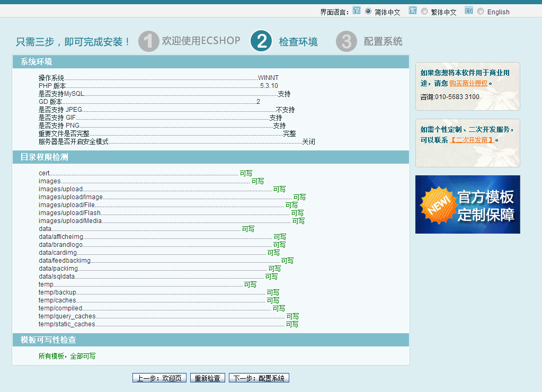Viewport: 542px width, 392px height.
Task: Click the 只需三步,即可完成安装 heading
Action: (73, 42)
